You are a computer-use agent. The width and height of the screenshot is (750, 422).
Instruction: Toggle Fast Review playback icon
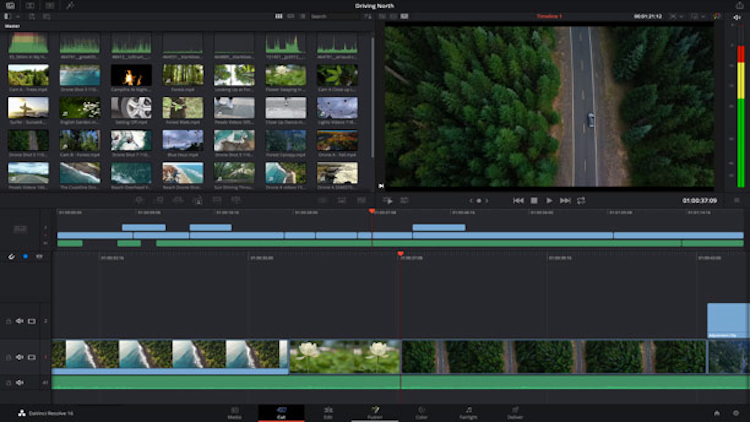click(388, 200)
